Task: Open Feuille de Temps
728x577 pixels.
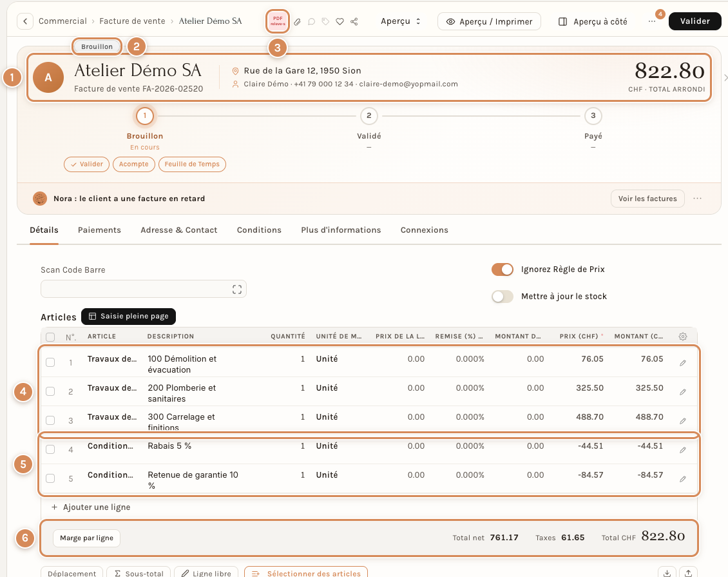Action: pyautogui.click(x=192, y=164)
